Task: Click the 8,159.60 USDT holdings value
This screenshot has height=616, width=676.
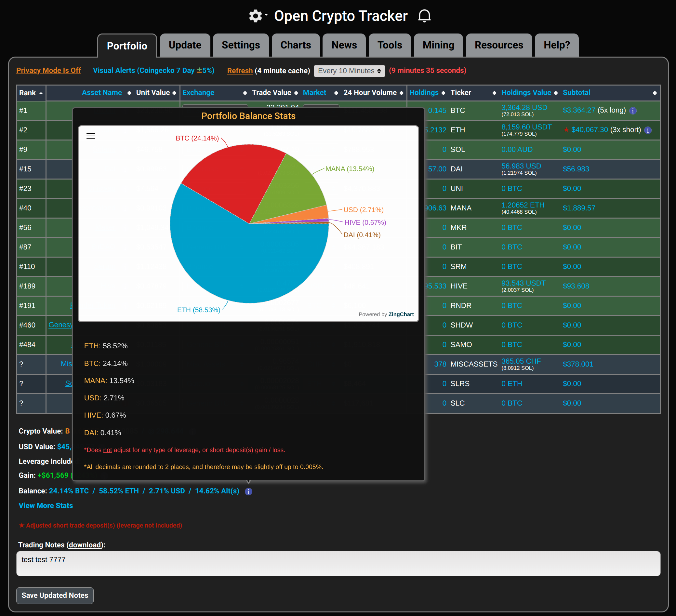Action: 526,127
